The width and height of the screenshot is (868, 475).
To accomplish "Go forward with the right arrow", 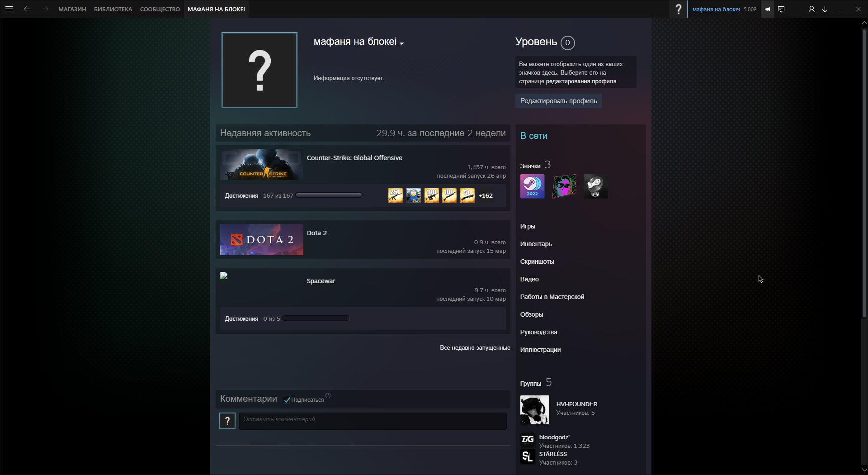I will (x=45, y=9).
